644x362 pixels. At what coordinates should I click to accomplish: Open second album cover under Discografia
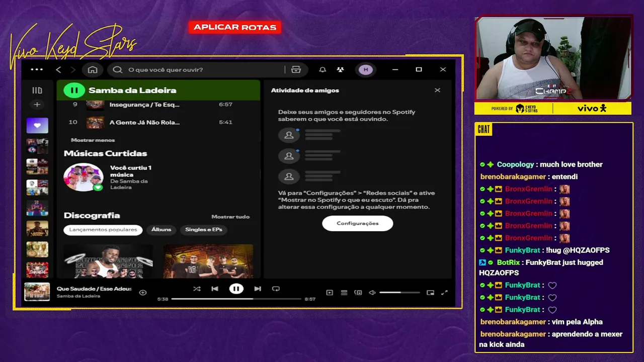pos(208,261)
